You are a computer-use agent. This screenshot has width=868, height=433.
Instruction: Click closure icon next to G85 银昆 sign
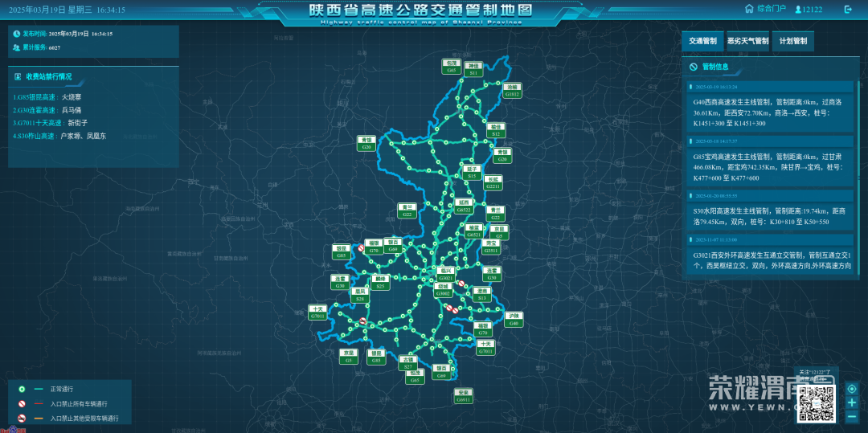373,251
